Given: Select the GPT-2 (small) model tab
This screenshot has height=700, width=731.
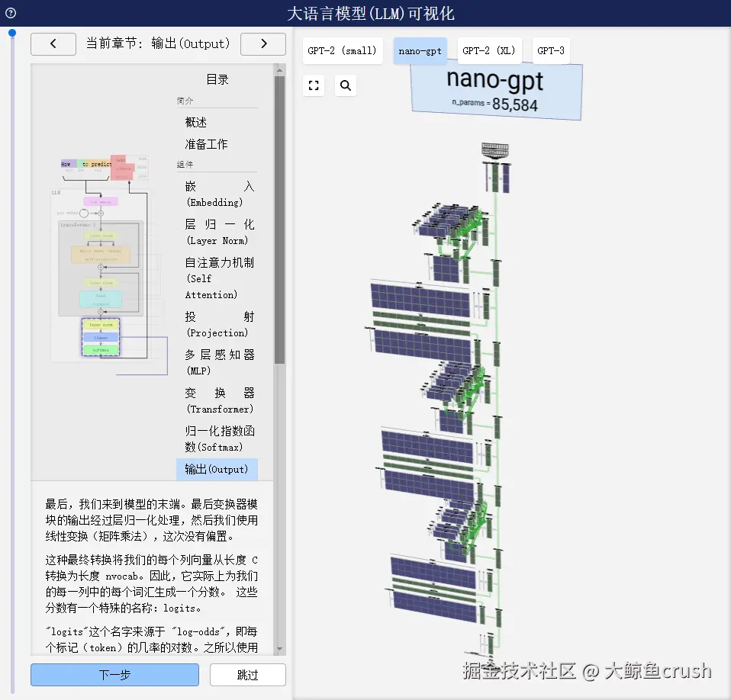Looking at the screenshot, I should point(343,51).
